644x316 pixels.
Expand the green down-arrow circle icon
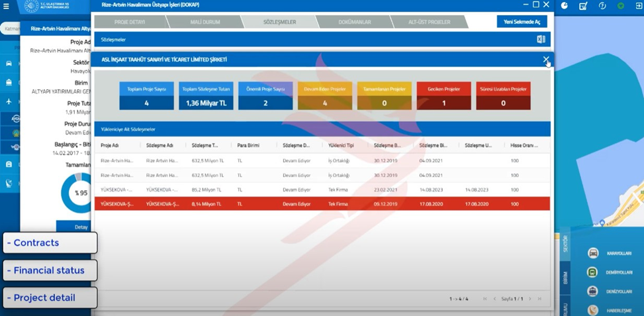click(621, 6)
